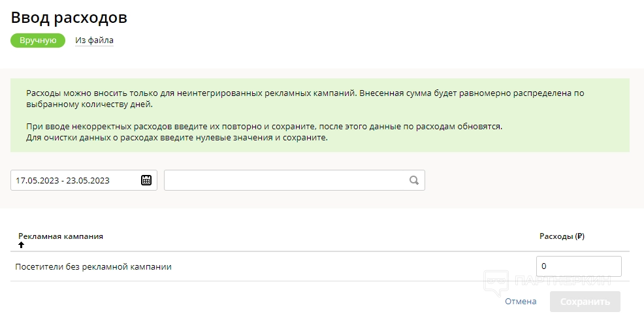Click the sort arrow under Рекламная кампания
Image resolution: width=644 pixels, height=331 pixels.
(21, 245)
